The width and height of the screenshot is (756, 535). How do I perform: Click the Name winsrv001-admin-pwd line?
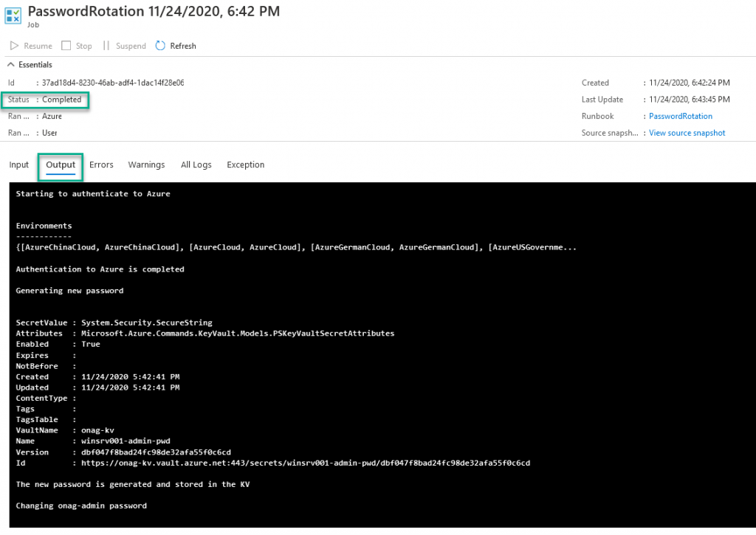[93, 441]
